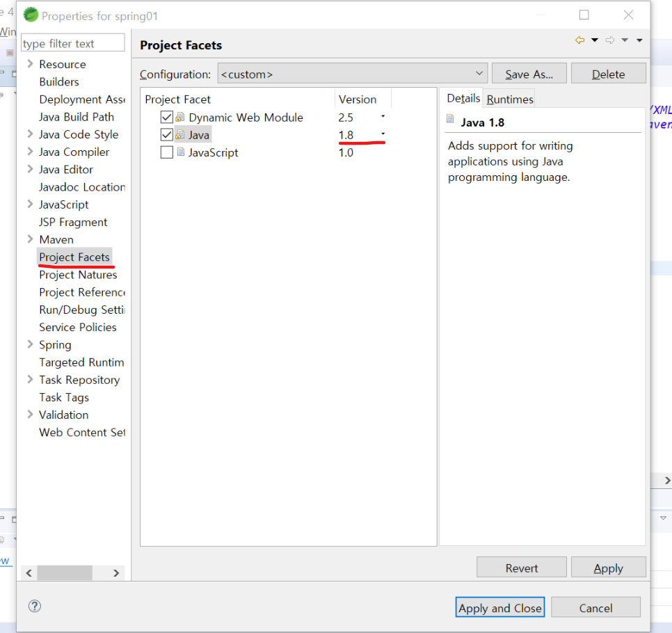Click the help question mark icon

click(x=35, y=606)
